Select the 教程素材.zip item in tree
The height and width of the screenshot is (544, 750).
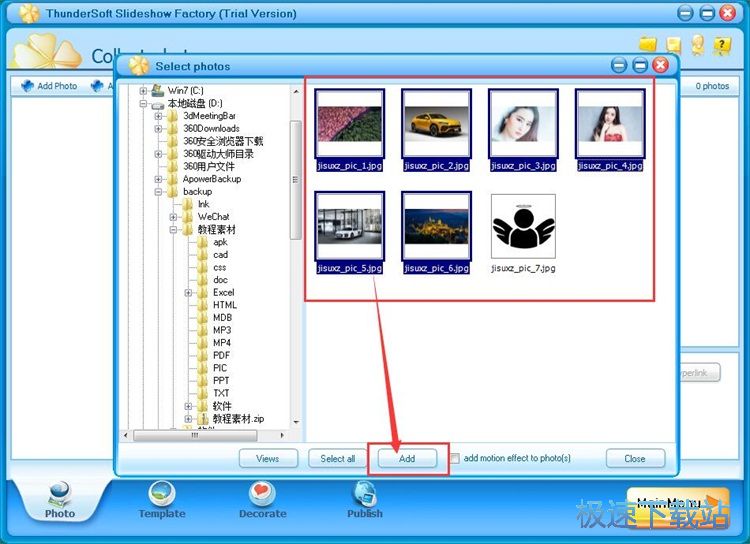[238, 419]
